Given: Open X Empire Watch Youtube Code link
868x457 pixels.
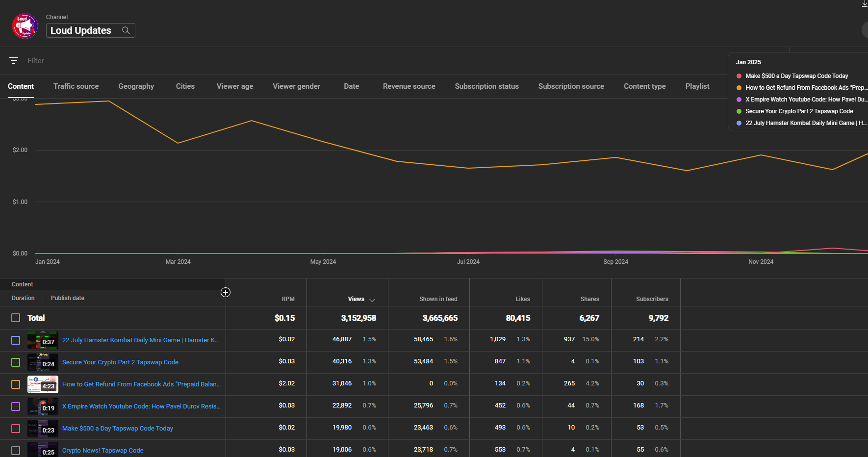Looking at the screenshot, I should point(141,406).
